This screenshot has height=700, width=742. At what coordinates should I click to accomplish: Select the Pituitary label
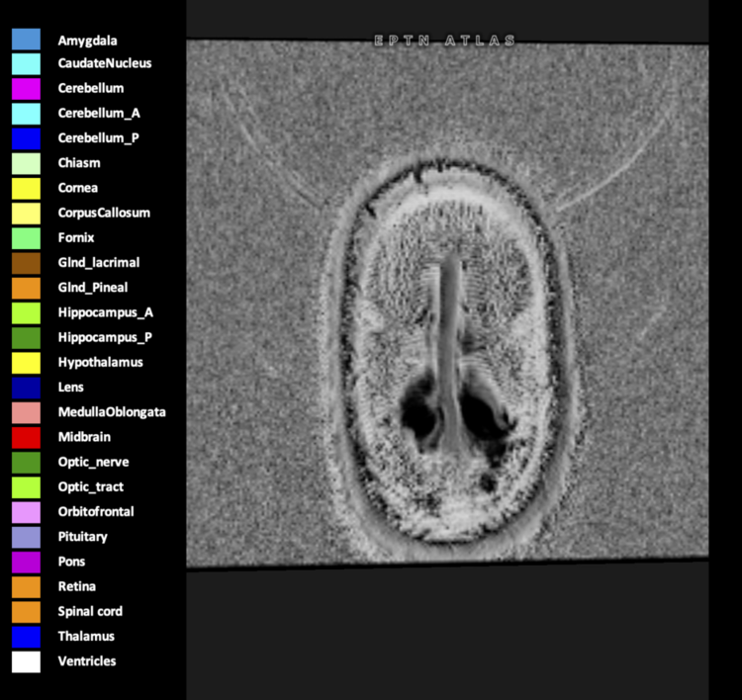[83, 537]
